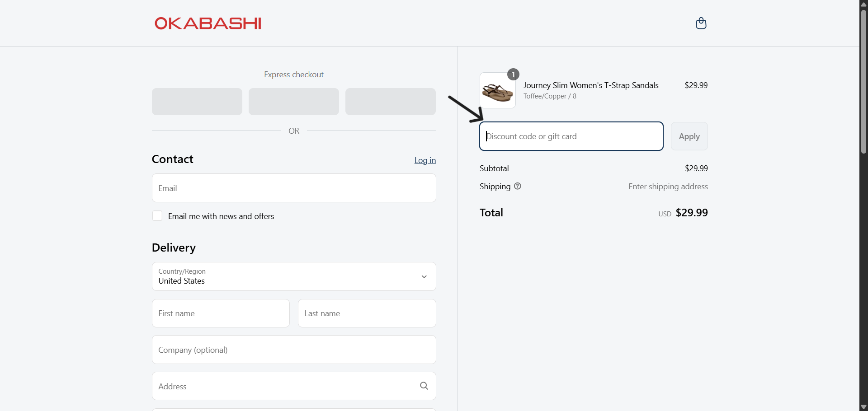Click the shipping help question mark icon

click(x=518, y=186)
